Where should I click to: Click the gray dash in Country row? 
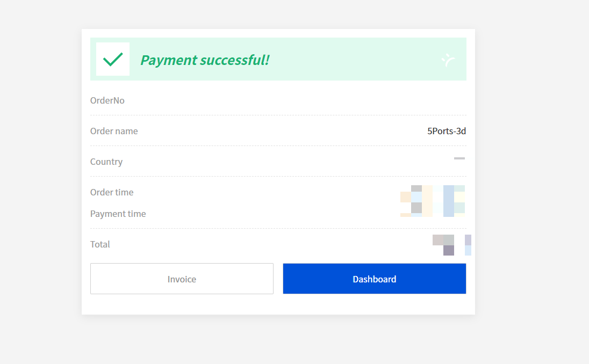pyautogui.click(x=459, y=158)
